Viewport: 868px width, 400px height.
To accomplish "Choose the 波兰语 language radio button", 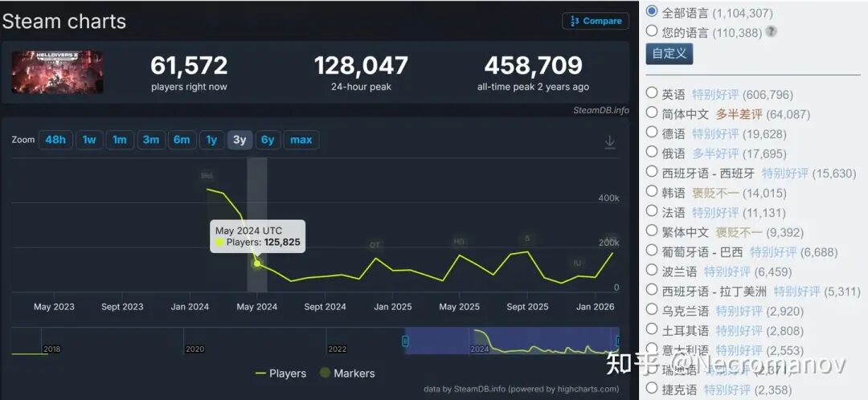I will pyautogui.click(x=652, y=269).
